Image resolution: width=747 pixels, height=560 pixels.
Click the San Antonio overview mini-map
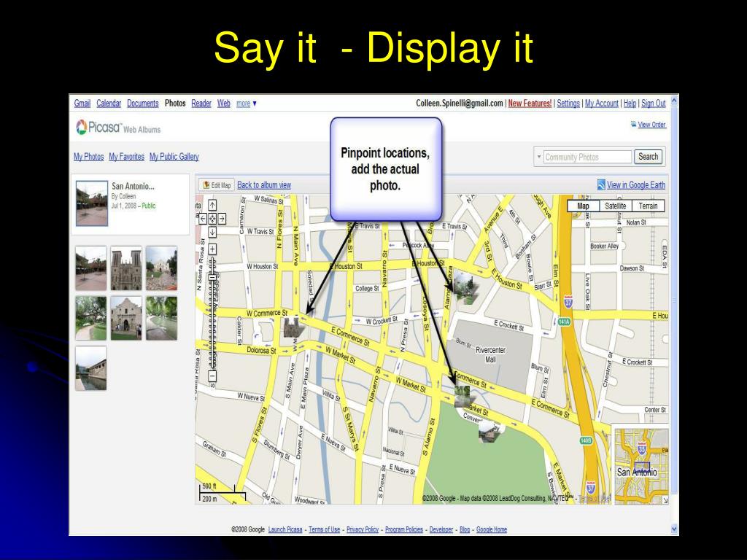click(x=641, y=466)
